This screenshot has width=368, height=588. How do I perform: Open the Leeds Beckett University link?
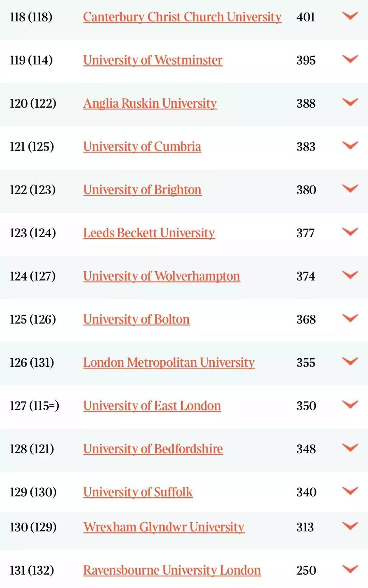click(149, 233)
